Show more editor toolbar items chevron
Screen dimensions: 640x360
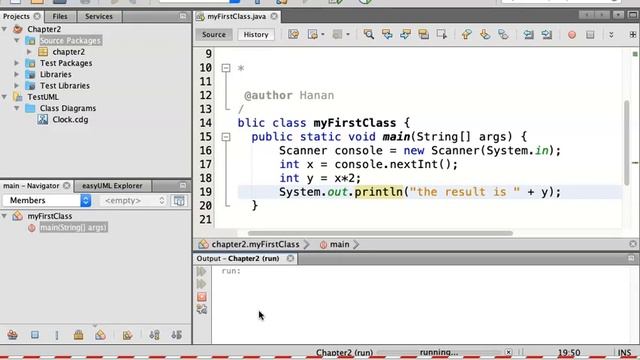(x=611, y=35)
